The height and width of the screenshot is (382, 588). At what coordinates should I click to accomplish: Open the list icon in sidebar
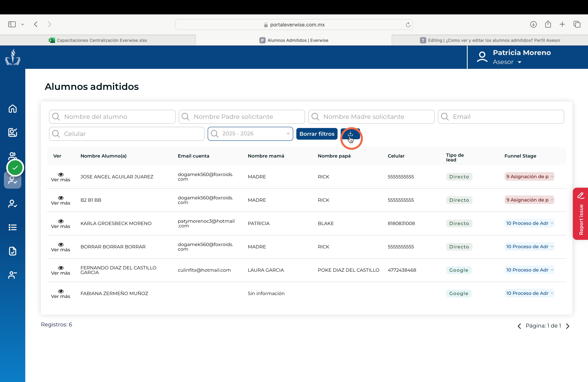pyautogui.click(x=13, y=227)
